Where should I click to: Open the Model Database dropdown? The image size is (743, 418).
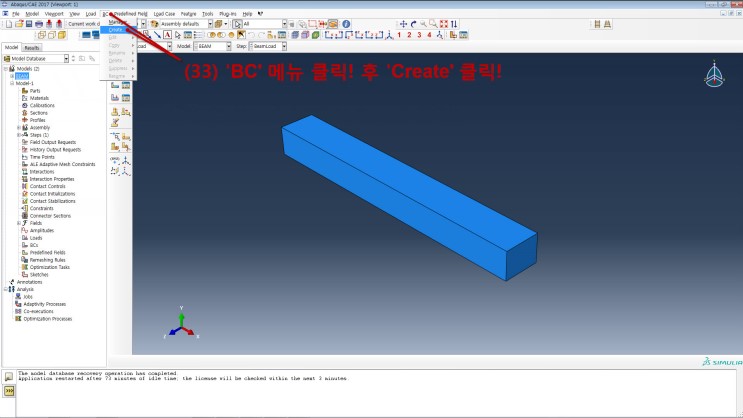[66, 59]
